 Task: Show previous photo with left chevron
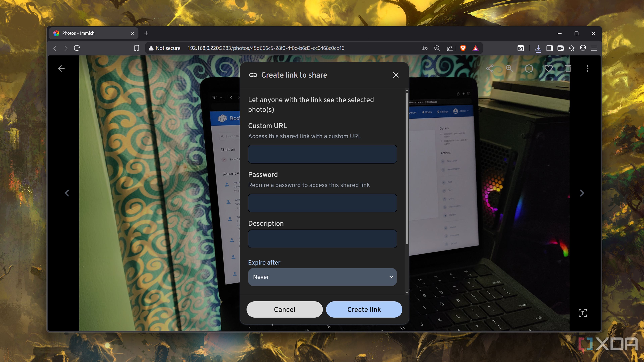point(67,193)
